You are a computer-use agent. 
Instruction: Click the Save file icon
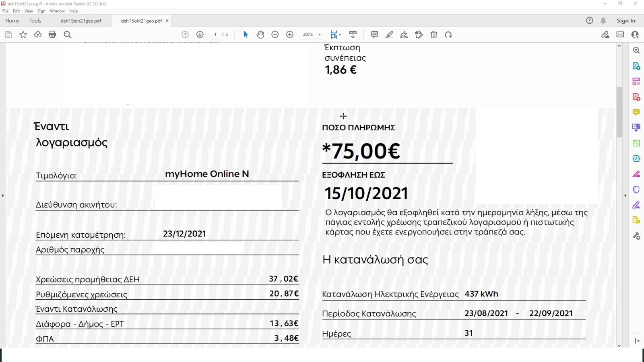coord(8,35)
